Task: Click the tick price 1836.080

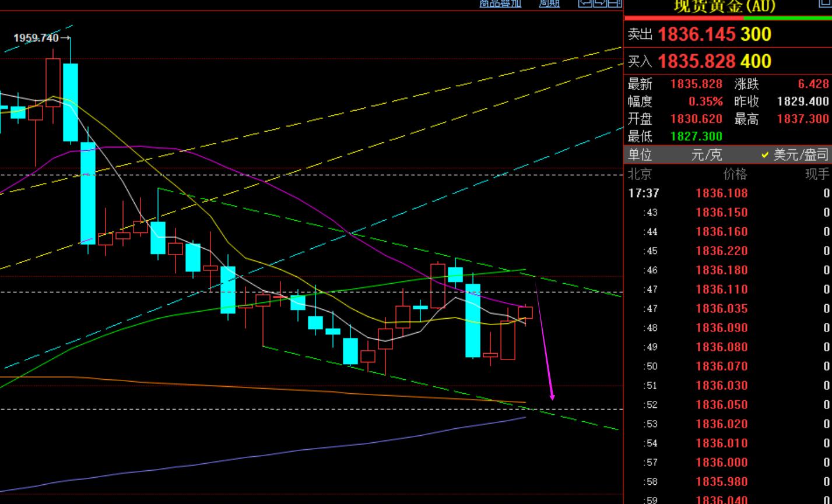Action: tap(722, 347)
